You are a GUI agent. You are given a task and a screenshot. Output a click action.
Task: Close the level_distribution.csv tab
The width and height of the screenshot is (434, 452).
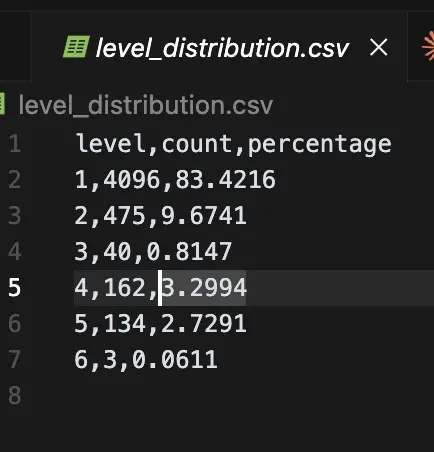click(379, 47)
